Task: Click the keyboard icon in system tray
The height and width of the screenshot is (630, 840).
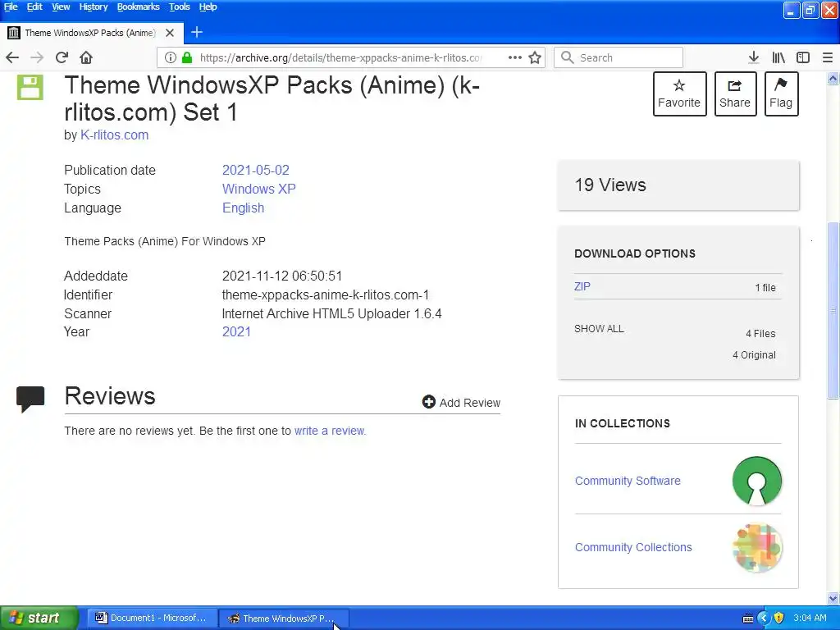Action: tap(748, 619)
